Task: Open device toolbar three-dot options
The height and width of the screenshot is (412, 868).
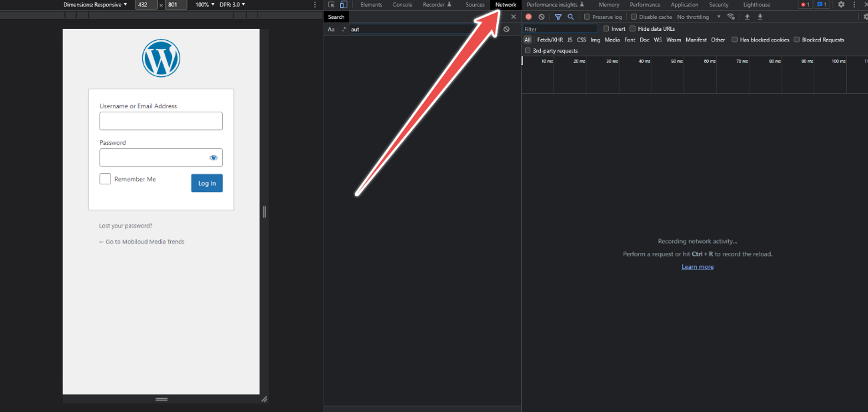Action: pyautogui.click(x=315, y=5)
